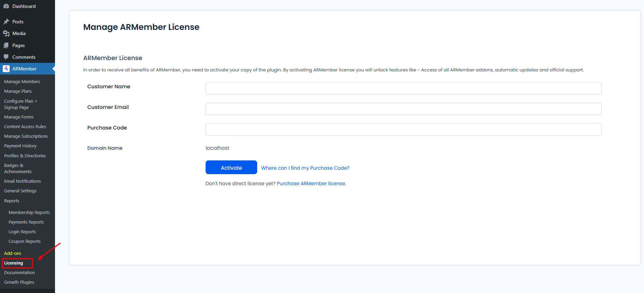The height and width of the screenshot is (293, 644).
Task: Click the Media library icon
Action: (x=6, y=33)
